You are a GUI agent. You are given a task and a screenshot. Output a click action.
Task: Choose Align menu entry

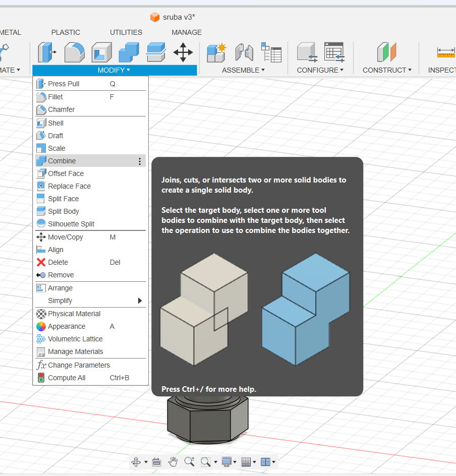point(90,250)
